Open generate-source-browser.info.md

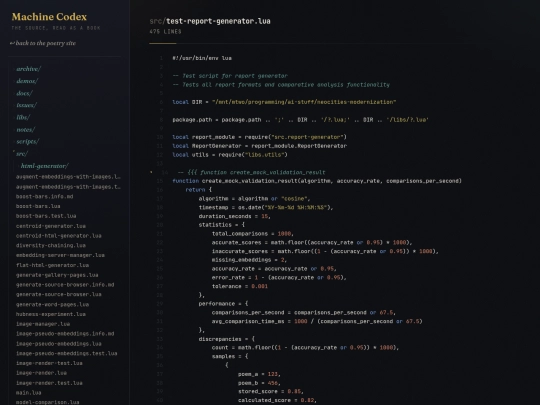65,284
